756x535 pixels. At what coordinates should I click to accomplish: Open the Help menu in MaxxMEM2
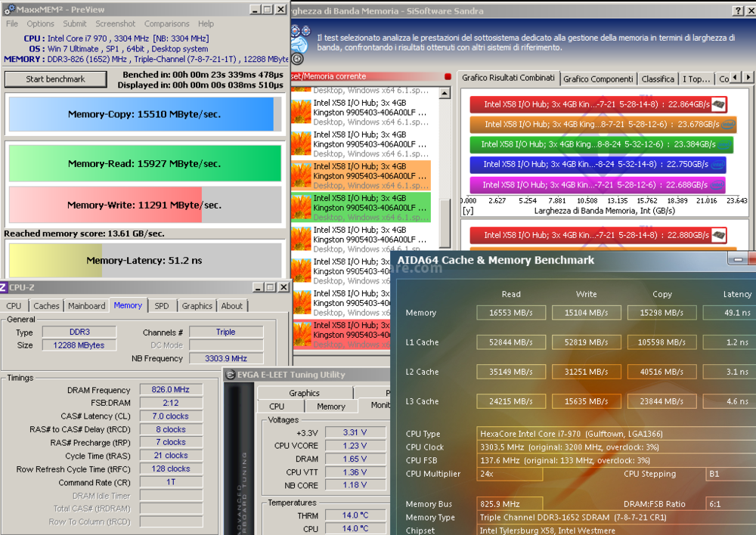[x=206, y=23]
